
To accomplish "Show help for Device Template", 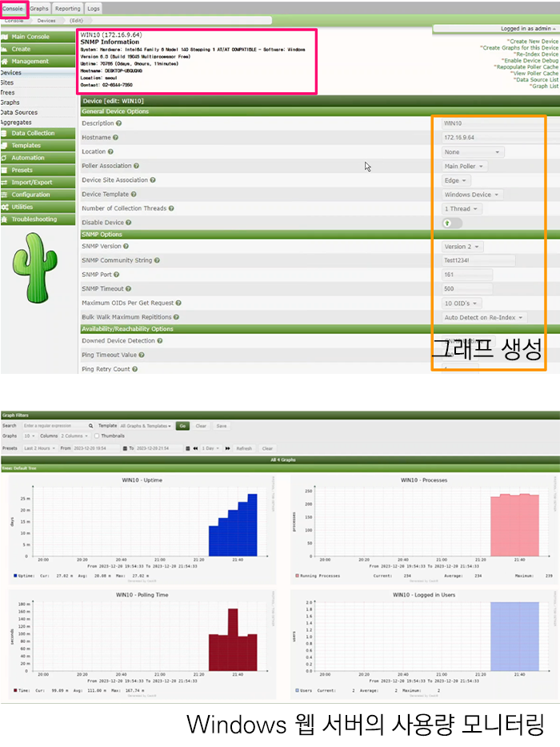I will (x=134, y=195).
